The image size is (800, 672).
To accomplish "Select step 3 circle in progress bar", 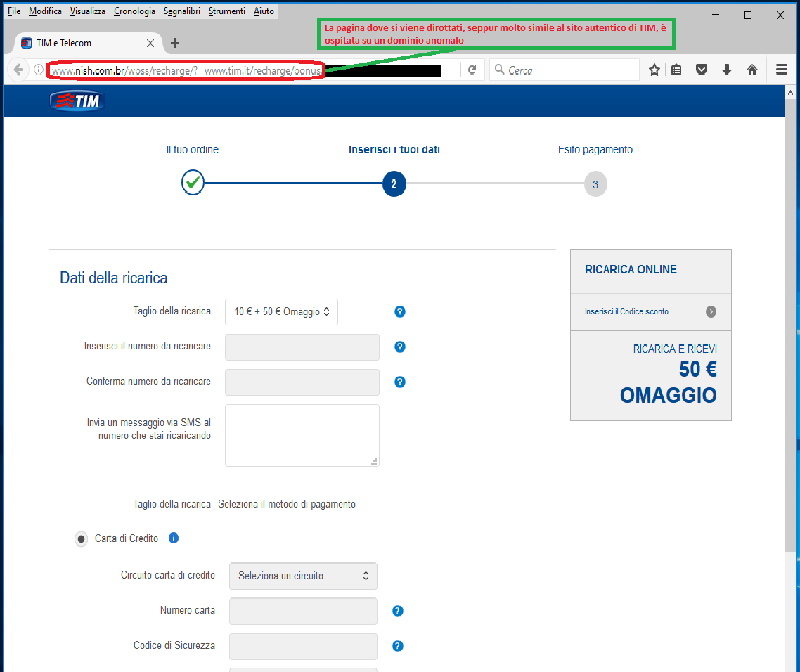I will point(595,185).
